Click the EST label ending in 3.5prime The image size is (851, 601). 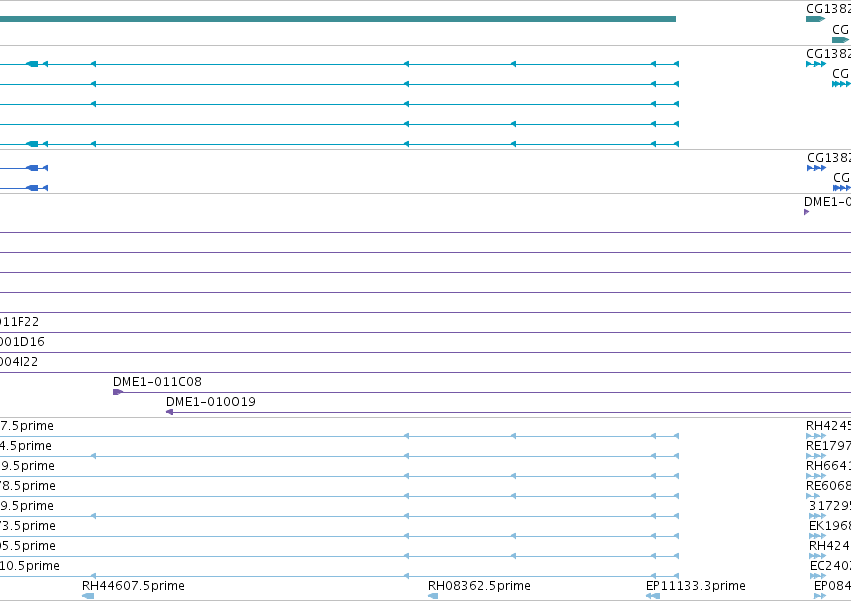28,526
